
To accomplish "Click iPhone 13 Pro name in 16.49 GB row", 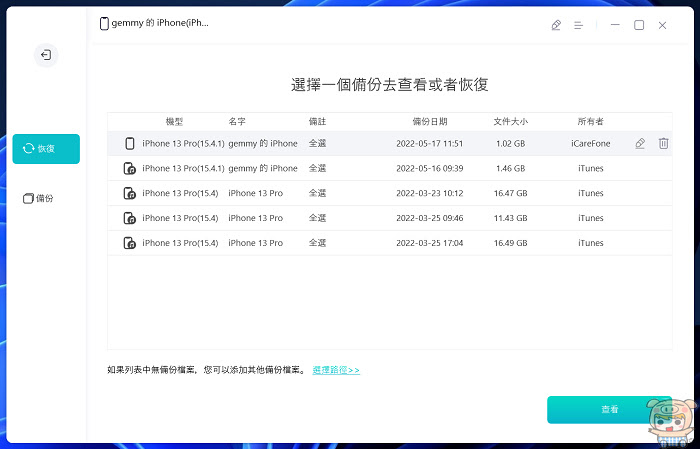I will tap(256, 244).
